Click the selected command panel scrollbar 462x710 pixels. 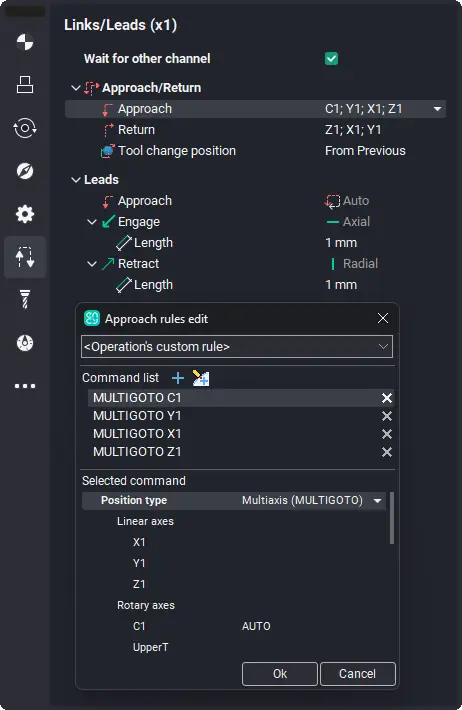[x=392, y=518]
